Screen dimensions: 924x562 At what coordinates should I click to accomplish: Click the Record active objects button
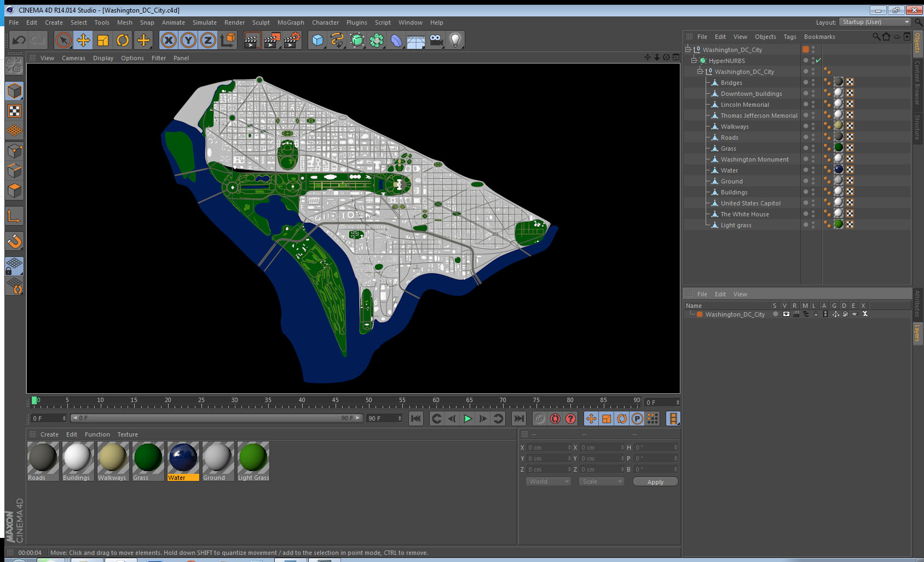pyautogui.click(x=540, y=418)
